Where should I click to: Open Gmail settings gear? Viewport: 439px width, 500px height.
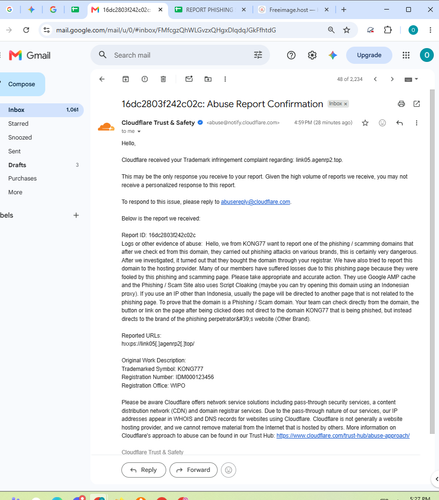coord(312,55)
